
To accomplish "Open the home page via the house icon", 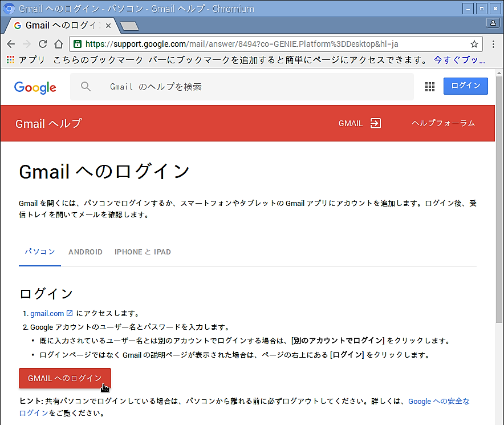I will [59, 44].
